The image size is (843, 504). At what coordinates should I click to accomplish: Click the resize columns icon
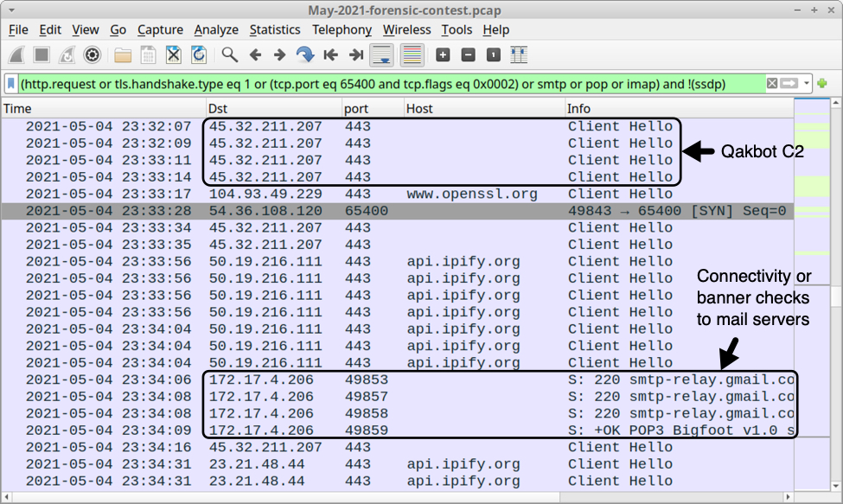click(519, 55)
